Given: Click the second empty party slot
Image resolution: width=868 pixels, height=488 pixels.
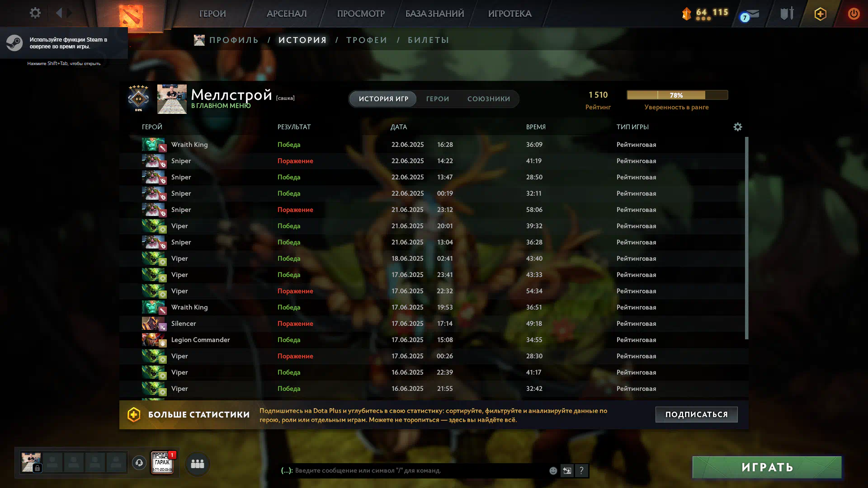Looking at the screenshot, I should point(74,463).
